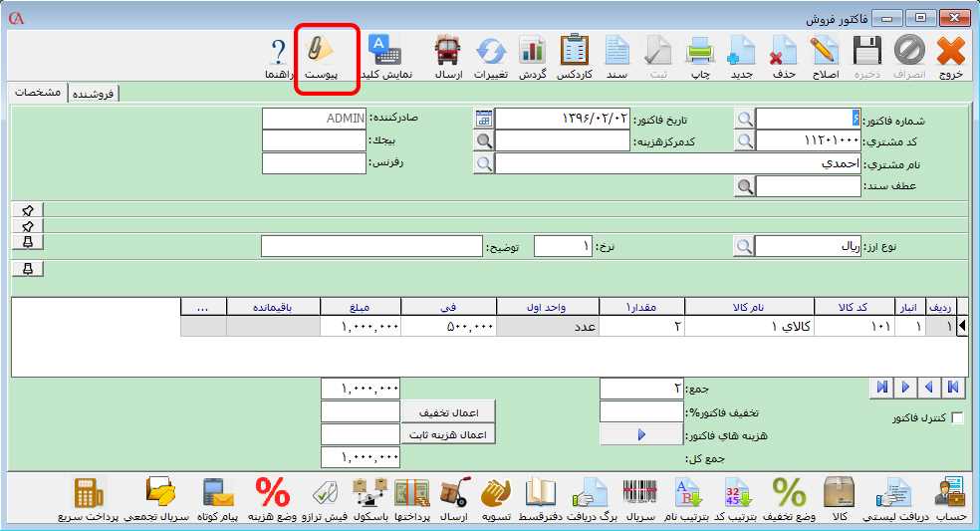The width and height of the screenshot is (980, 531).
Task: Open the کاردکس (Kardex) clipboard icon
Action: 575,57
